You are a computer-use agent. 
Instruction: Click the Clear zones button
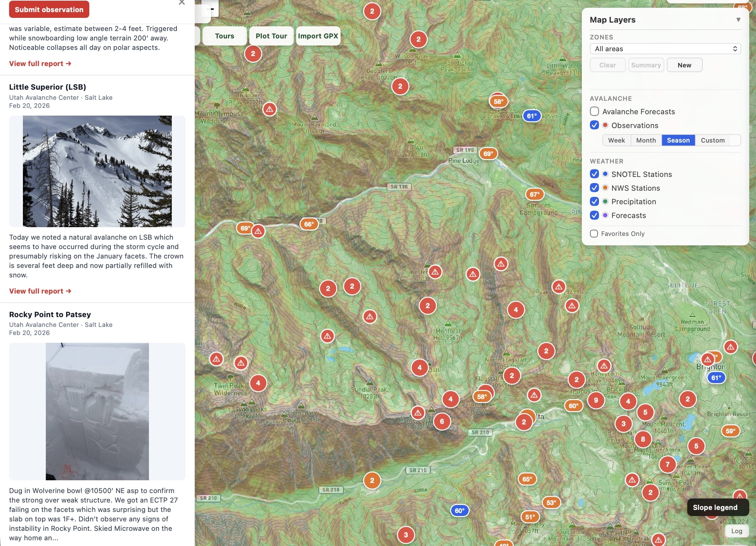coord(607,65)
